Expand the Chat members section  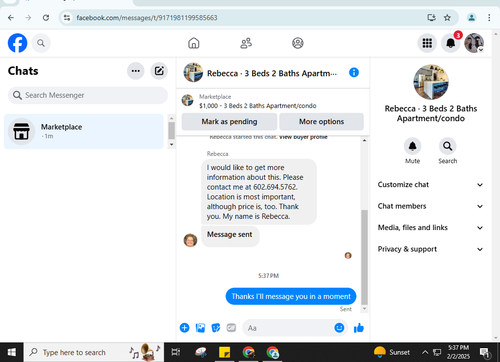tap(430, 206)
